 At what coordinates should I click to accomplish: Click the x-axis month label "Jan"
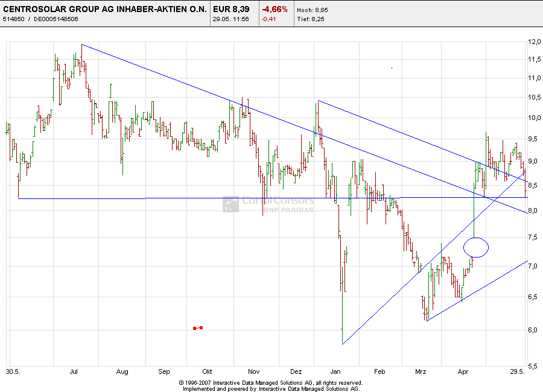tap(335, 371)
